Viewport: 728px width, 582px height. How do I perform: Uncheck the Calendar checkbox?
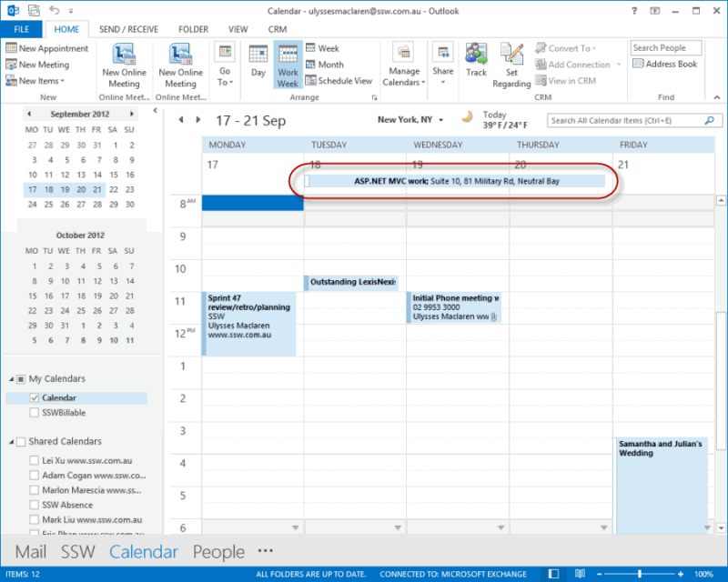tap(35, 398)
